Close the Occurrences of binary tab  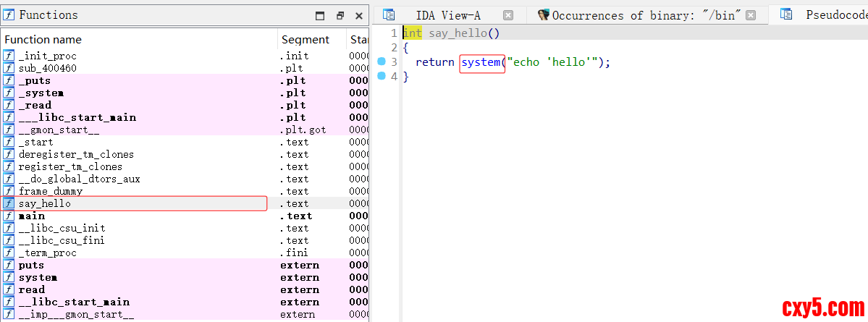coord(751,15)
